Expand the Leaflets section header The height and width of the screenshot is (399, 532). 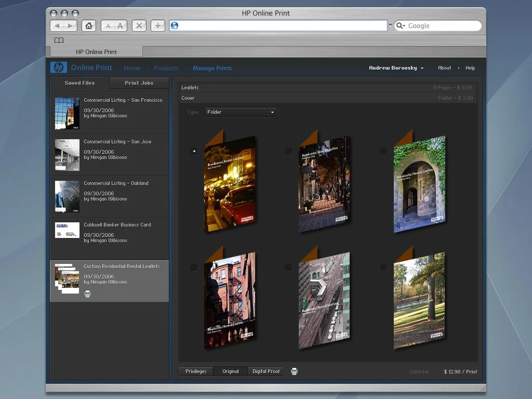click(327, 88)
